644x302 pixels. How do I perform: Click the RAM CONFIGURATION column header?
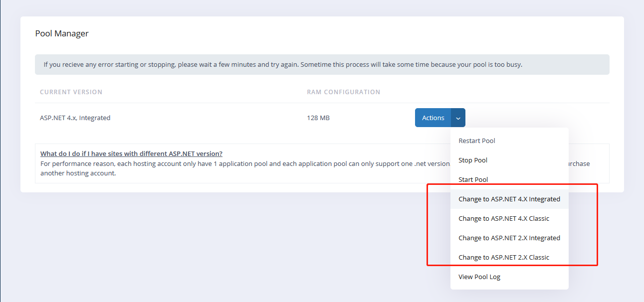343,92
